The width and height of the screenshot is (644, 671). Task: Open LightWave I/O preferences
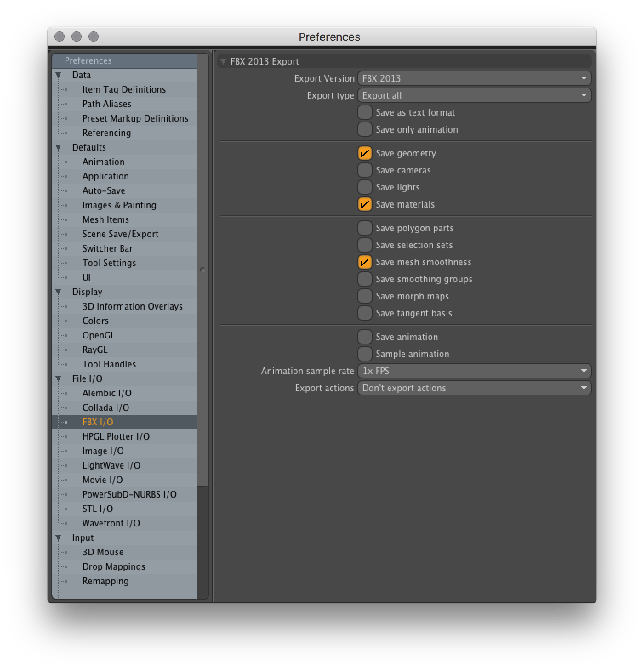click(124, 466)
